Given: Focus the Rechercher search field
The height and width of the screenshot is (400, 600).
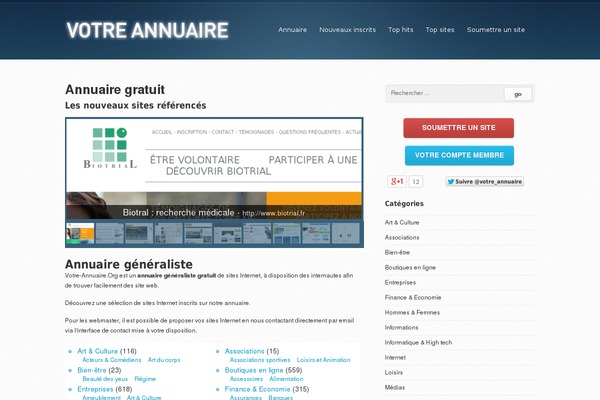Looking at the screenshot, I should (445, 93).
